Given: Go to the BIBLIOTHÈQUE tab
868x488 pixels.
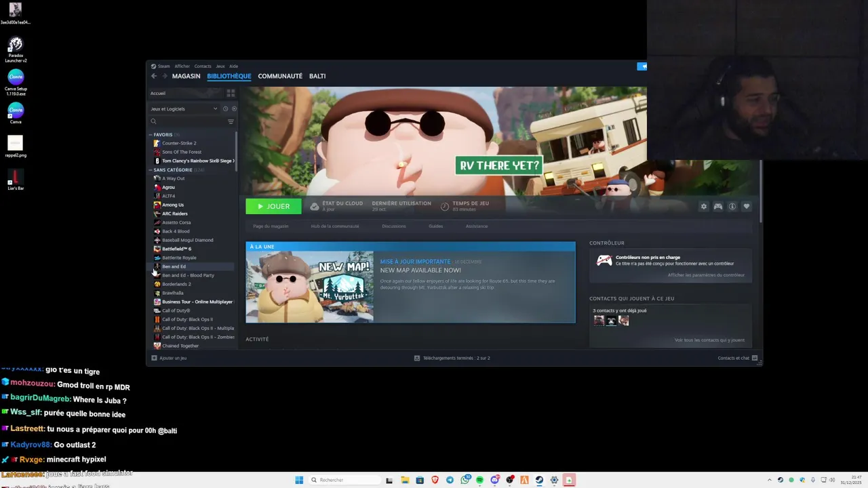Looking at the screenshot, I should click(x=229, y=76).
